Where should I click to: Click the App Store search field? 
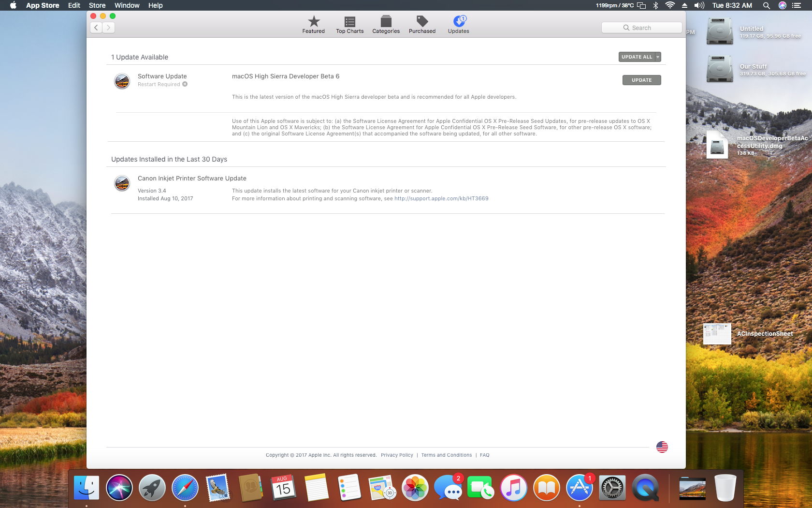click(641, 28)
